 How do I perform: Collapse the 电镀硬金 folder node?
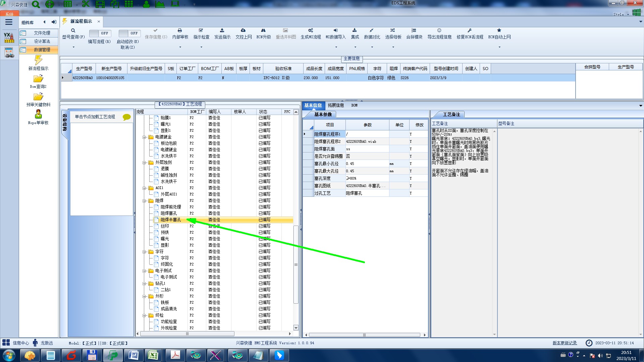[x=144, y=137]
